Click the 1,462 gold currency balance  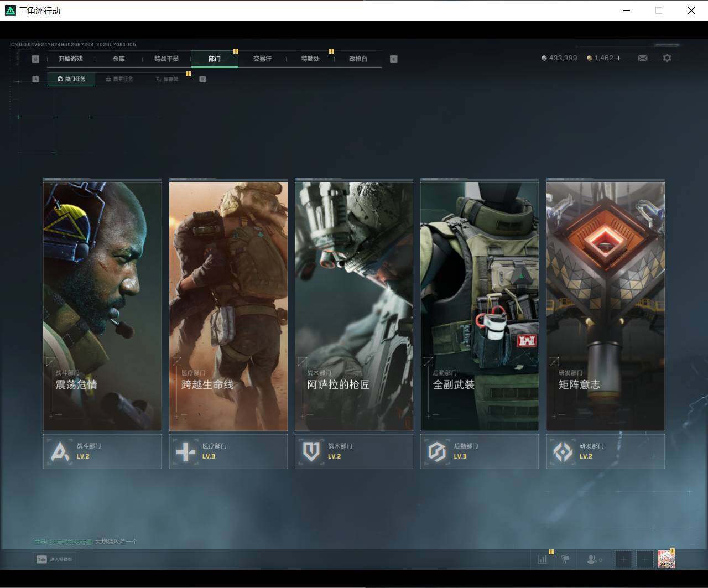click(600, 58)
